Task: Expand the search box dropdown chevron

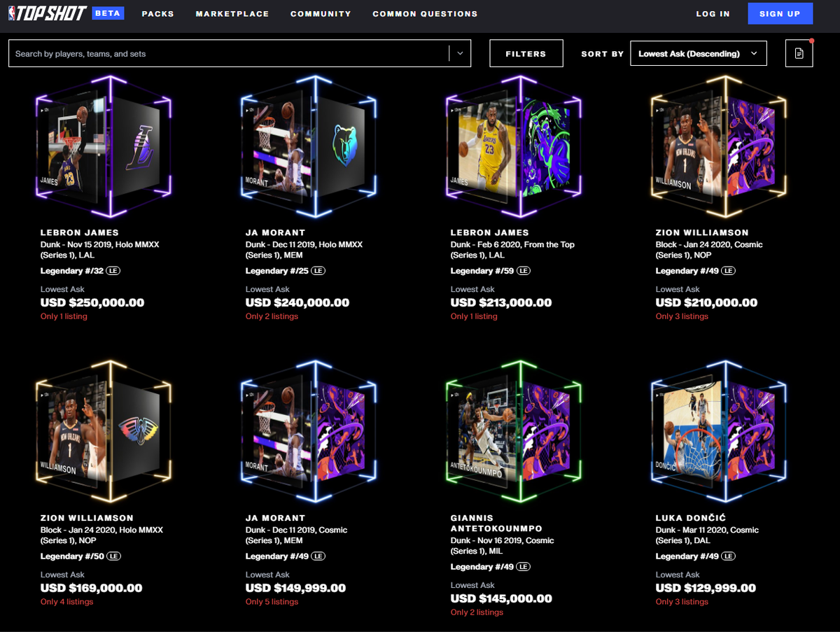Action: click(x=460, y=53)
